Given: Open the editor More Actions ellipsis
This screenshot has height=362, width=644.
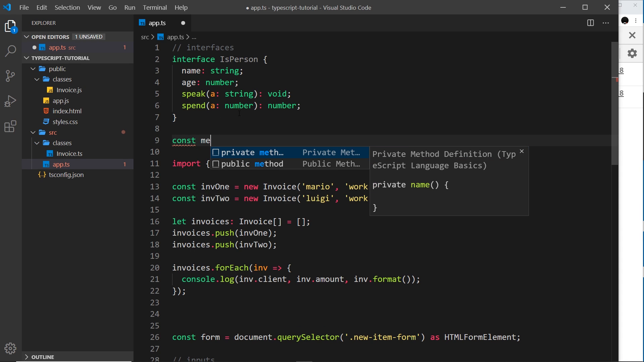Looking at the screenshot, I should pyautogui.click(x=606, y=23).
